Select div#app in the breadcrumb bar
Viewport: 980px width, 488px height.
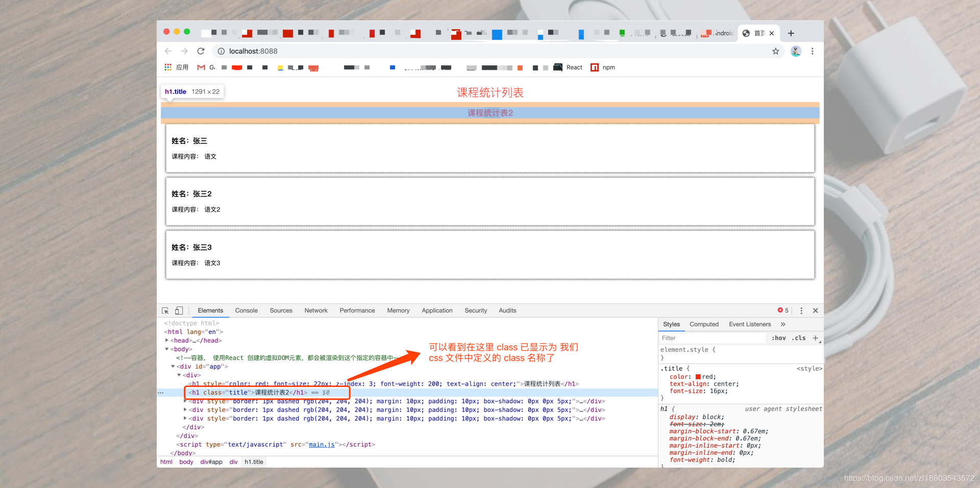[211, 462]
